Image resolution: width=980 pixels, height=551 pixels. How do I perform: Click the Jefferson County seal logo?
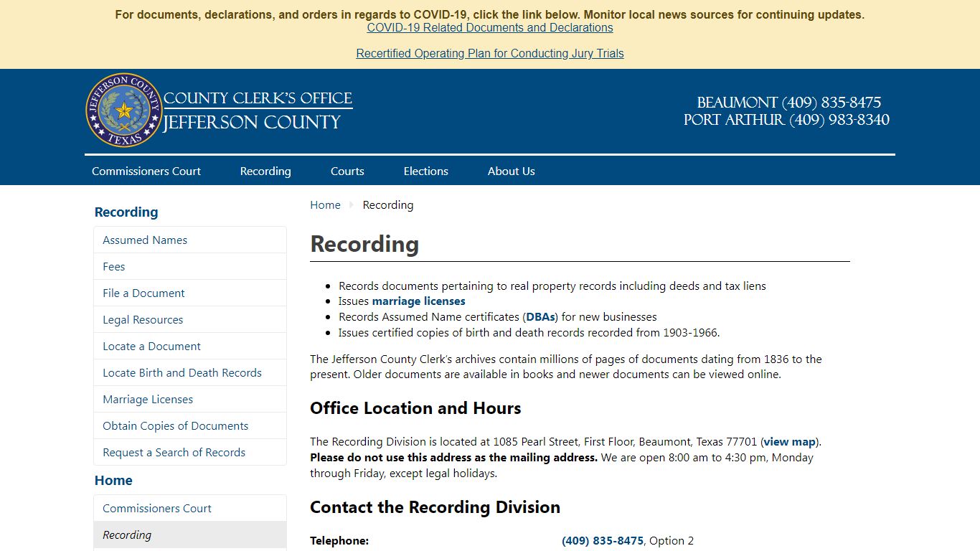coord(123,109)
